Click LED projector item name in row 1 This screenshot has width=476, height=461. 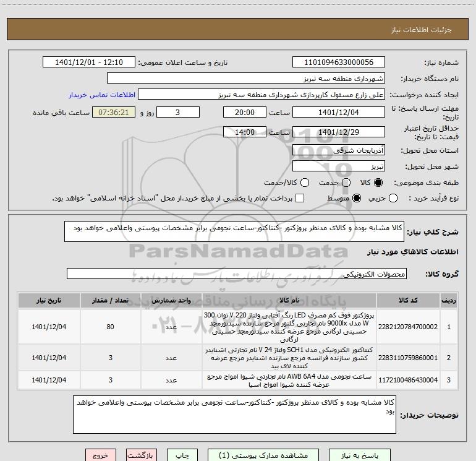click(289, 327)
